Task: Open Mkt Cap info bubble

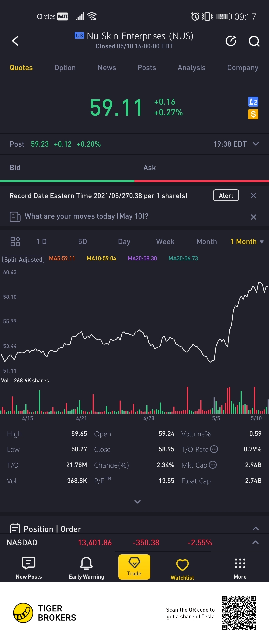Action: tap(213, 465)
